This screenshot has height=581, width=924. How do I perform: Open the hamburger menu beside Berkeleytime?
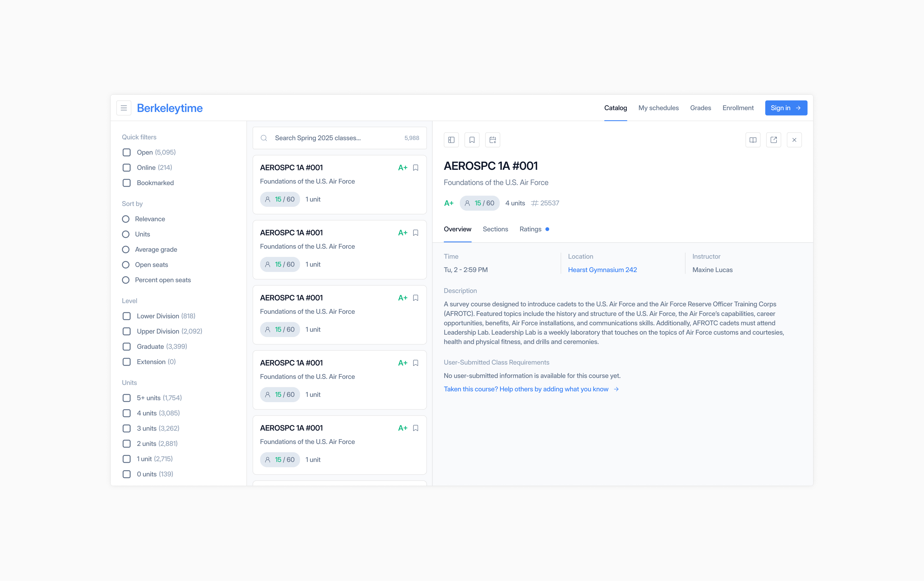pos(124,108)
